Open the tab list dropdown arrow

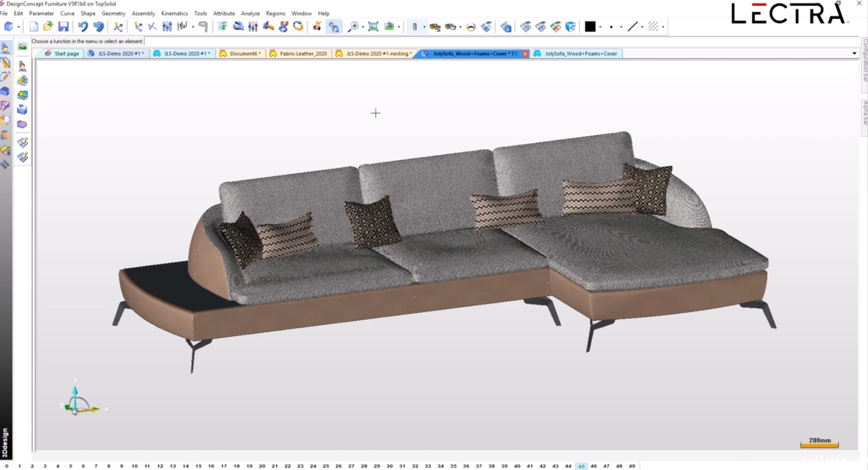pyautogui.click(x=854, y=54)
